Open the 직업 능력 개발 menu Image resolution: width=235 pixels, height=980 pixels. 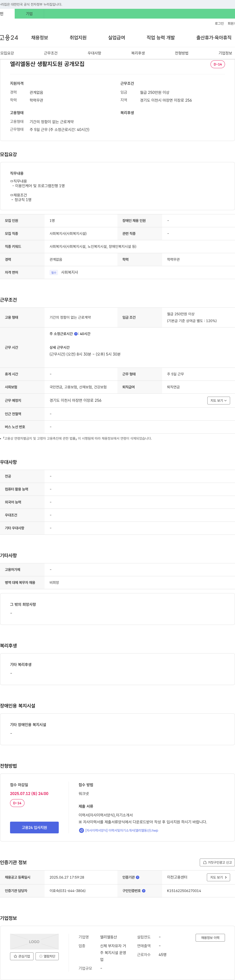point(161,38)
